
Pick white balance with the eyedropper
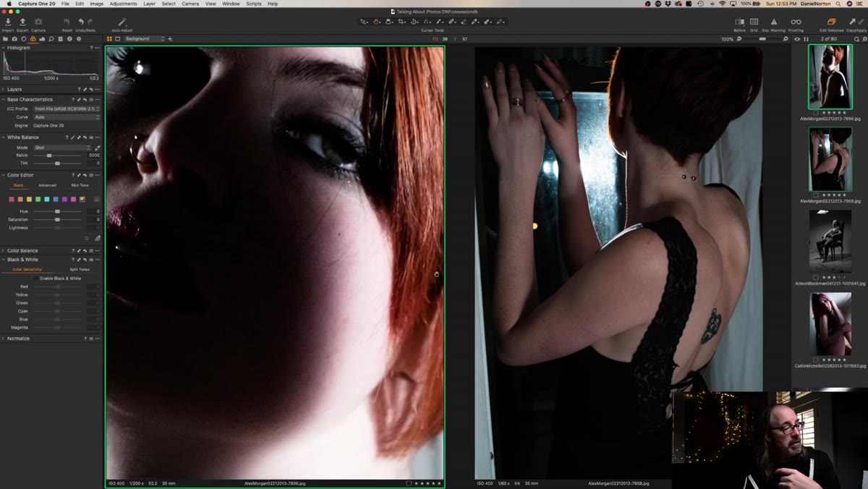coord(98,148)
